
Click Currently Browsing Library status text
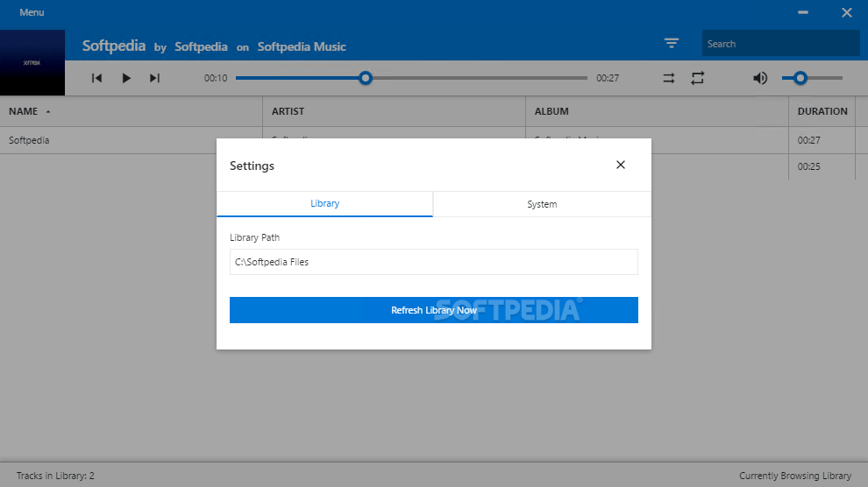795,476
